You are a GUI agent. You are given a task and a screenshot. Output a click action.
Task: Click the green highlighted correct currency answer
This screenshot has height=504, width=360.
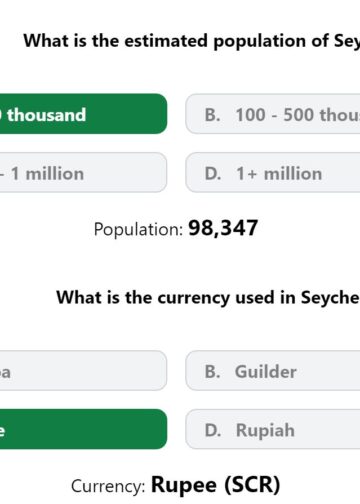(83, 429)
